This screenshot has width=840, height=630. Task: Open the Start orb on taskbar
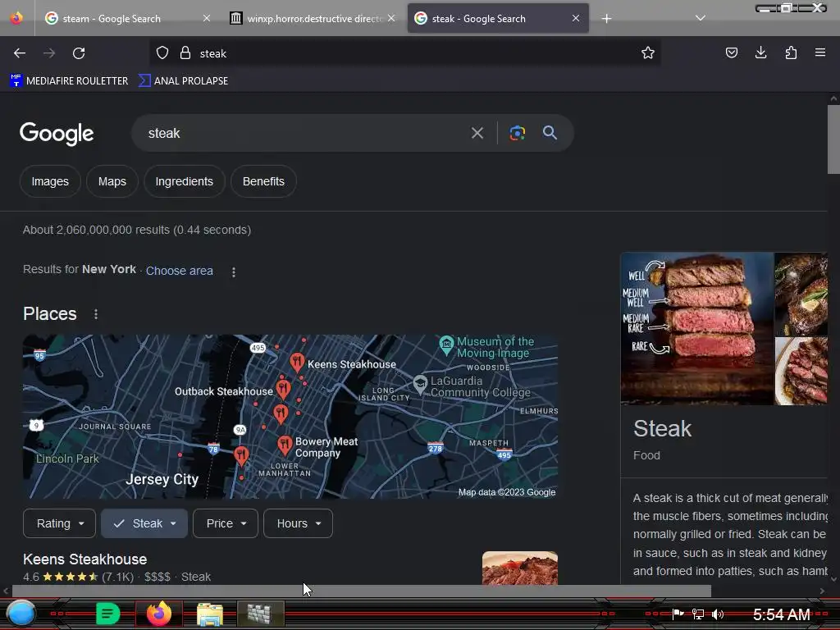click(21, 614)
